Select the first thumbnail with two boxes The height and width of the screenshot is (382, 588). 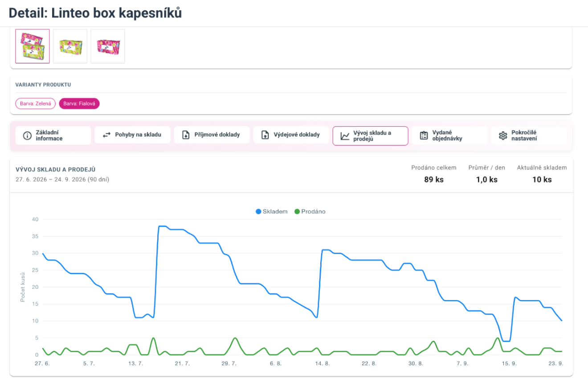(33, 46)
